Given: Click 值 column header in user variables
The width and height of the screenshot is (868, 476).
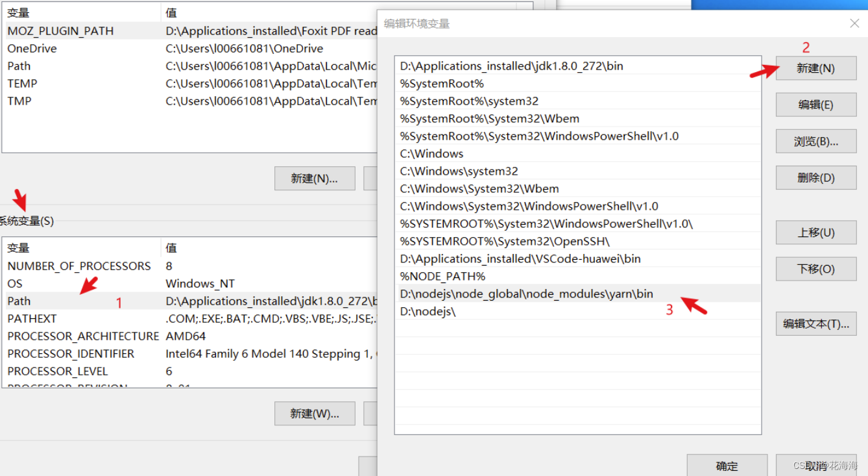Looking at the screenshot, I should coord(269,12).
